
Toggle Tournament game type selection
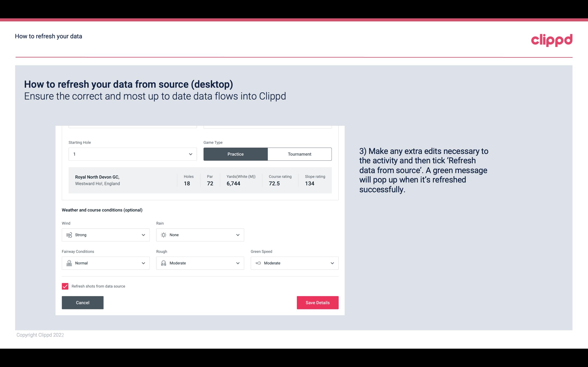(x=300, y=153)
